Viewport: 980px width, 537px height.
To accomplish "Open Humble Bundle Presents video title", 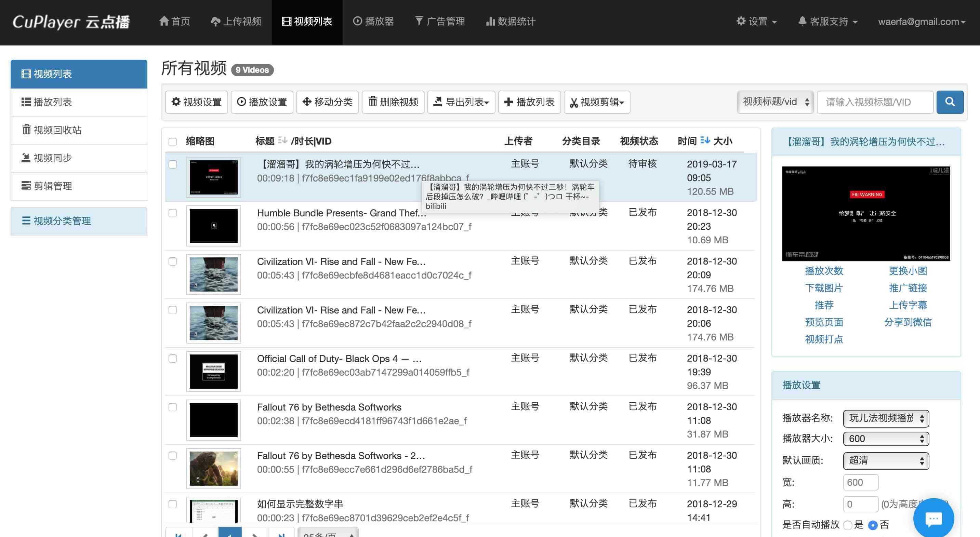I will [x=341, y=213].
